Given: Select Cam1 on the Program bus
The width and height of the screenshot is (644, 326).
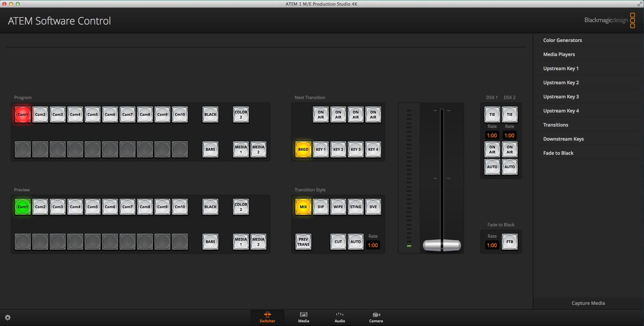Looking at the screenshot, I should pyautogui.click(x=23, y=114).
